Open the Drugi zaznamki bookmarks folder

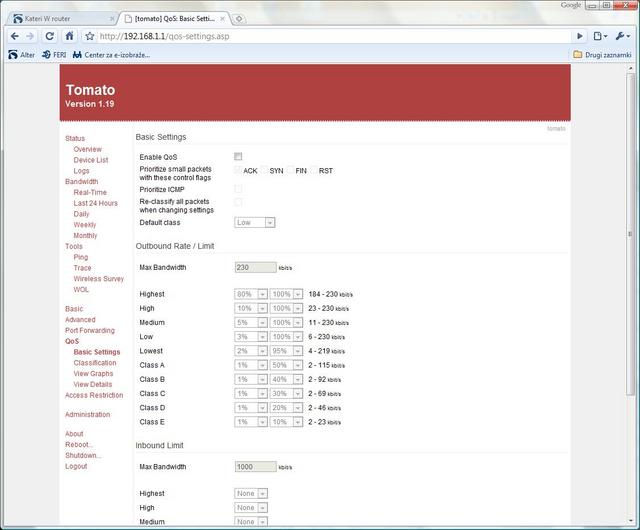coord(602,55)
